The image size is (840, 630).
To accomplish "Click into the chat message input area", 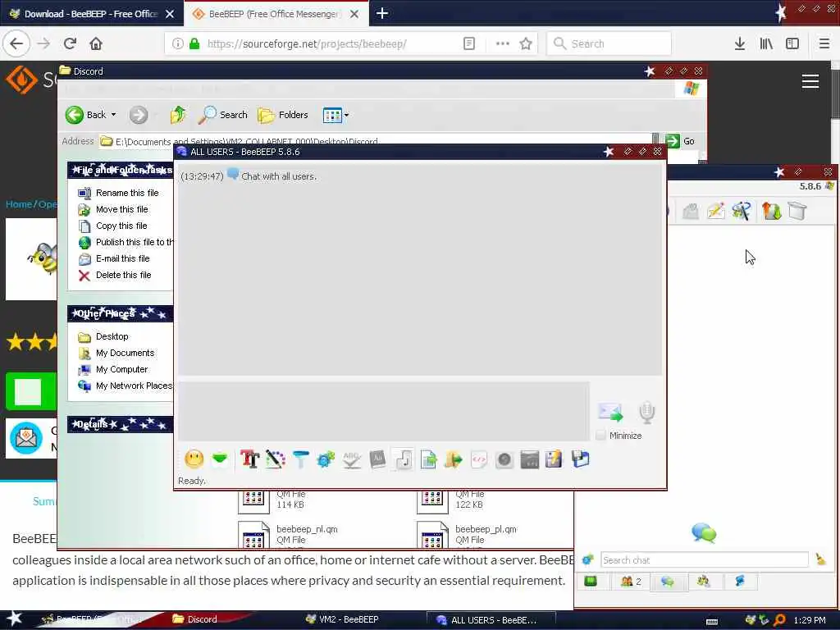I will click(x=384, y=411).
